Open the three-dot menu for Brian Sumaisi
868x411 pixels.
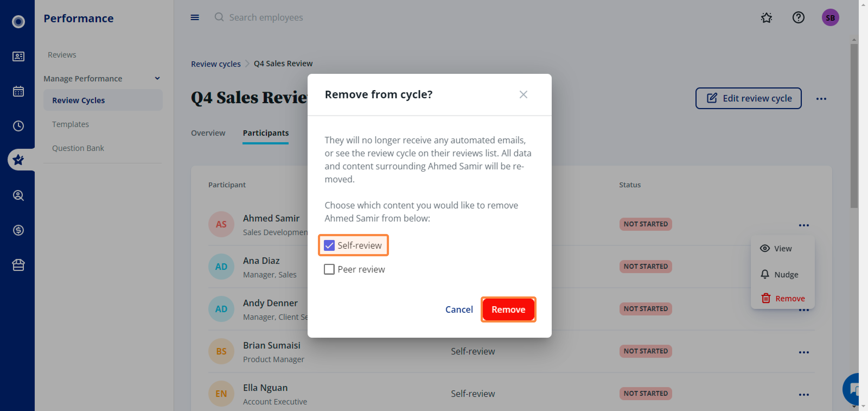coord(803,352)
